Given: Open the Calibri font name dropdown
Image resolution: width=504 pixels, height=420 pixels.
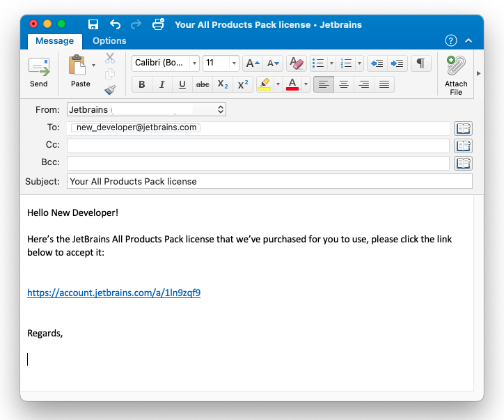Looking at the screenshot, I should 166,63.
